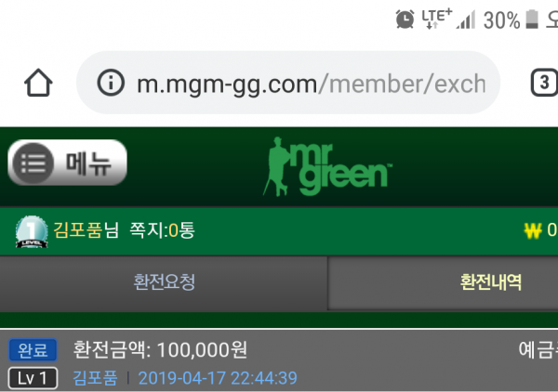This screenshot has height=392, width=558.
Task: Open the 쪽지:0통 messages link
Action: [x=162, y=230]
